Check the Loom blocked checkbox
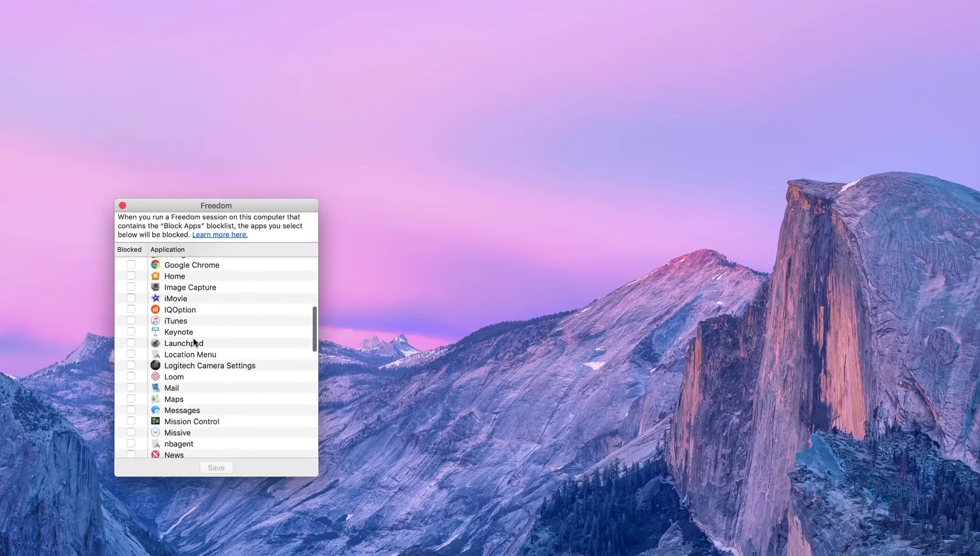The width and height of the screenshot is (980, 556). pyautogui.click(x=131, y=376)
